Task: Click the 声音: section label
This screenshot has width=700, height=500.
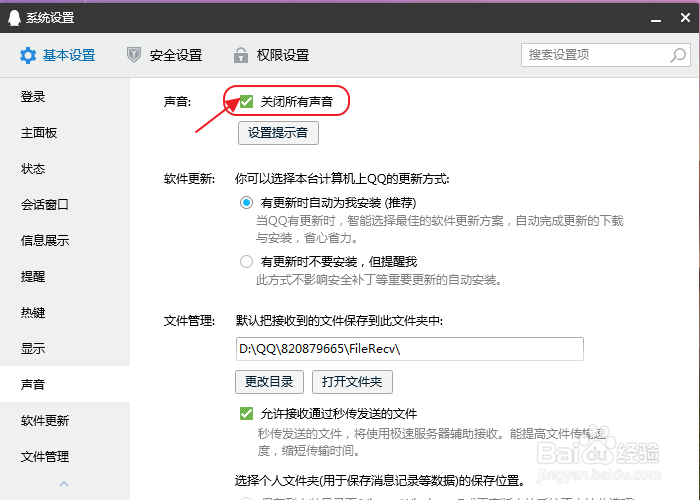Action: [x=177, y=102]
